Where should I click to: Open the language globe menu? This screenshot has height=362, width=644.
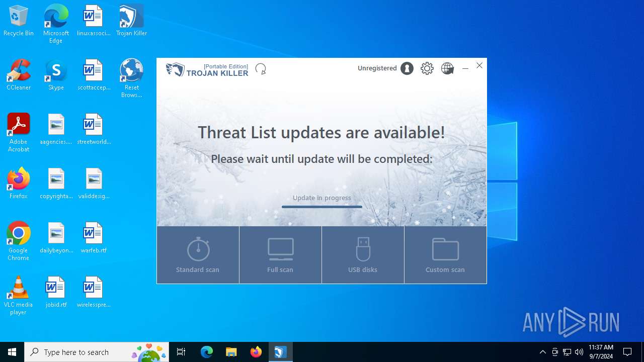[x=447, y=68]
